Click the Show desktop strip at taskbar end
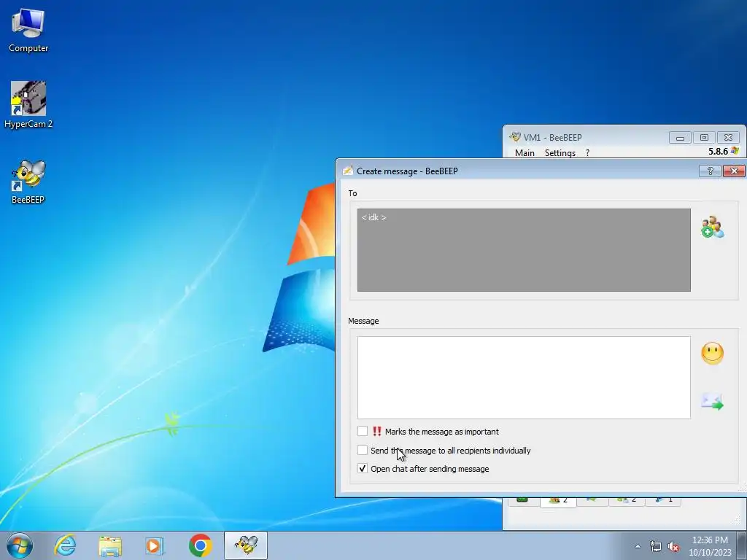The width and height of the screenshot is (747, 560). coord(742,545)
